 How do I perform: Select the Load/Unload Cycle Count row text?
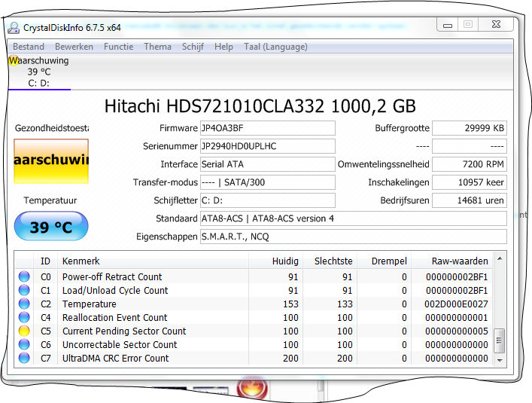pos(115,290)
